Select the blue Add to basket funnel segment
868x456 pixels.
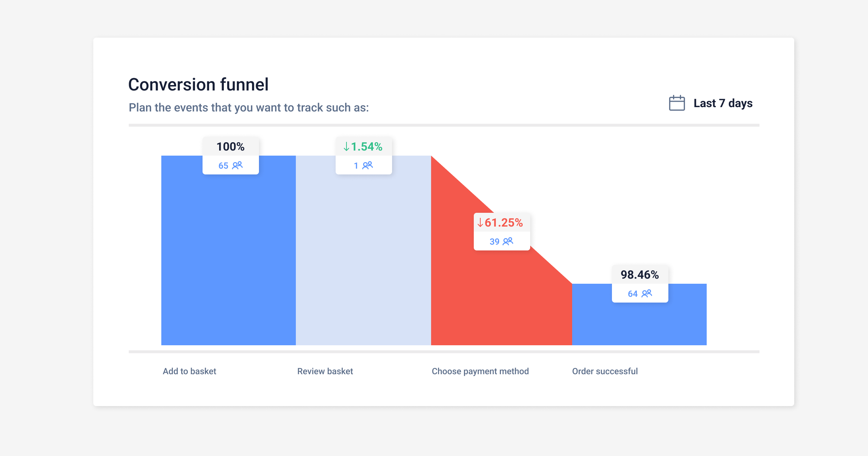[228, 253]
